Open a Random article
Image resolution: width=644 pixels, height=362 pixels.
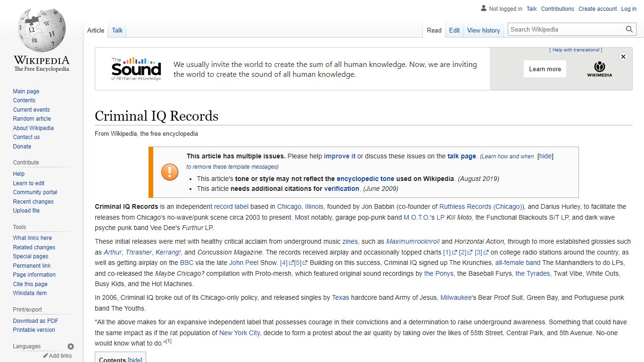(32, 119)
